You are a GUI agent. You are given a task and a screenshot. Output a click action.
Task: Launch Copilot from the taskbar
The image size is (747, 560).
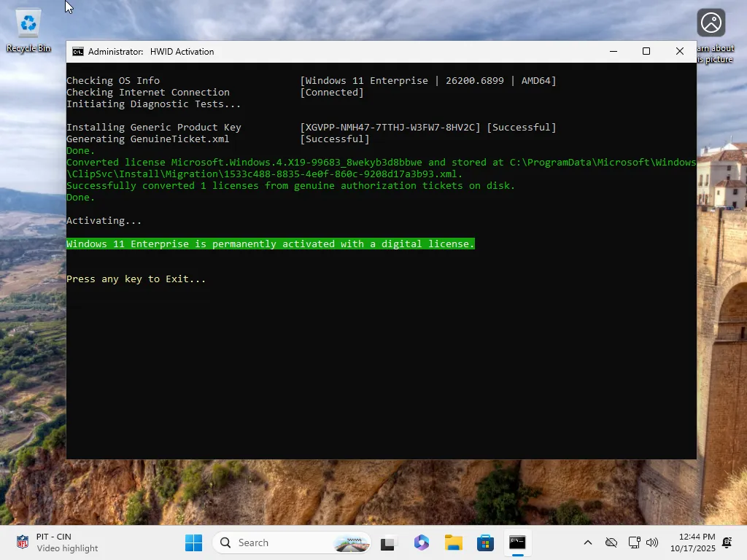[421, 542]
